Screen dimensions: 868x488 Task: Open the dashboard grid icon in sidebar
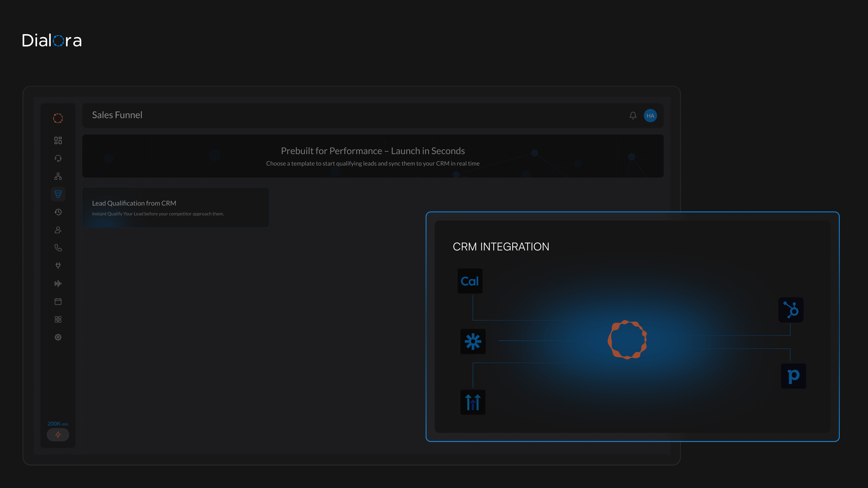pyautogui.click(x=58, y=141)
